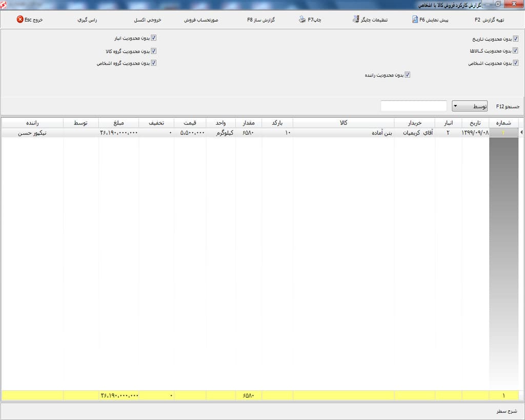Open گزارش ساز F8 report builder
This screenshot has width=525, height=420.
pyautogui.click(x=261, y=20)
